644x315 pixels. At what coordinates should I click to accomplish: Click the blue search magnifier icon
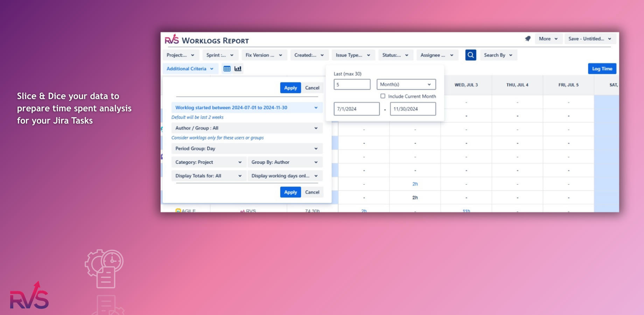point(470,55)
